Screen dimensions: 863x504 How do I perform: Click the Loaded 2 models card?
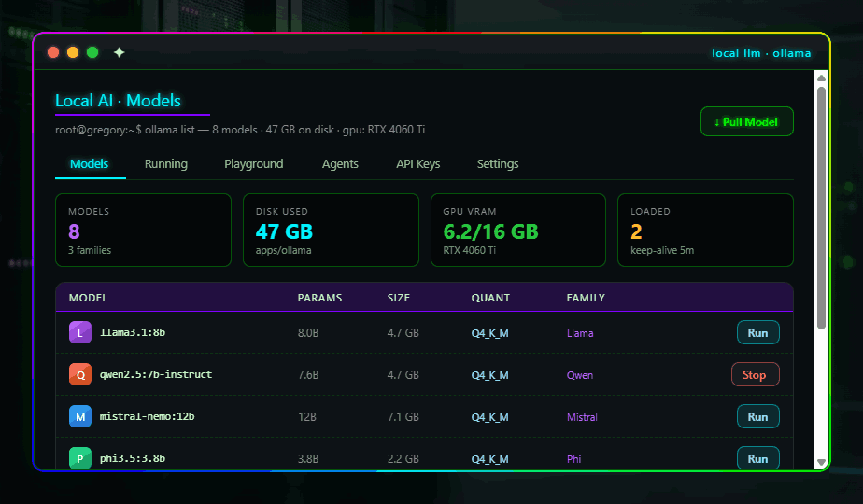[705, 230]
